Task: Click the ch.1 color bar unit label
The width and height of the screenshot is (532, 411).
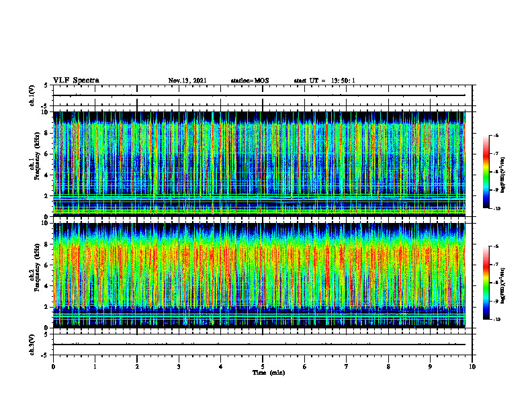Action: point(503,175)
